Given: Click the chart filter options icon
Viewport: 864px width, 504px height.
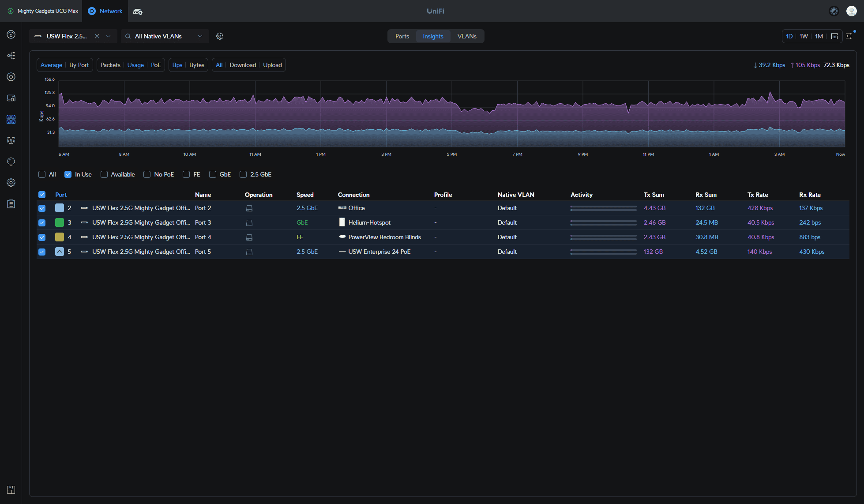Looking at the screenshot, I should pos(849,36).
